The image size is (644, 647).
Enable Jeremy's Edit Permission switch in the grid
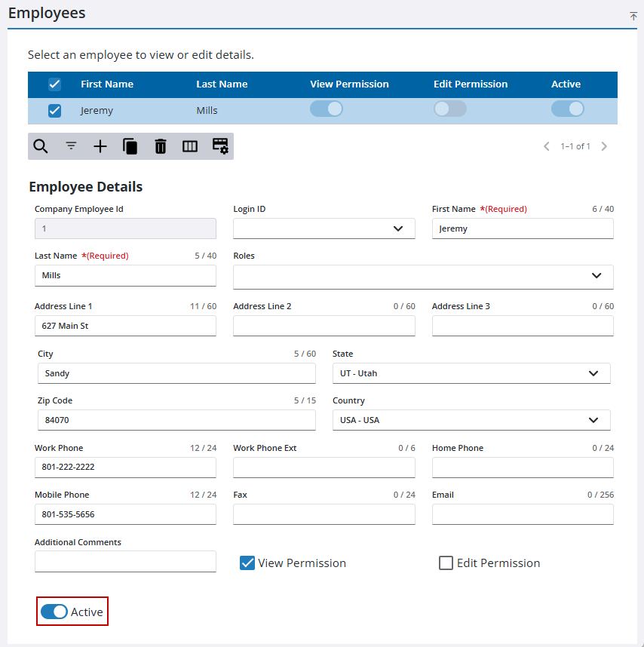click(449, 109)
